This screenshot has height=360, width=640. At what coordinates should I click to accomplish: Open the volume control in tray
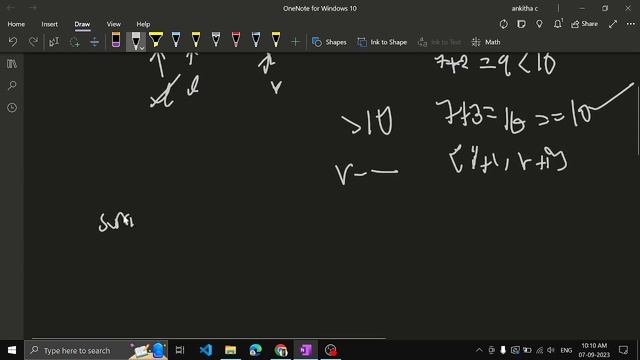(551, 350)
